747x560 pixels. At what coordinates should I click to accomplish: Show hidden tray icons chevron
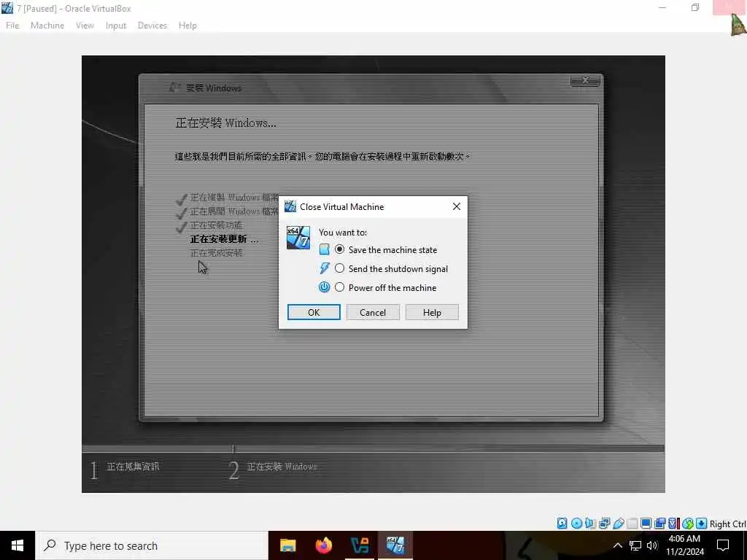(x=617, y=545)
